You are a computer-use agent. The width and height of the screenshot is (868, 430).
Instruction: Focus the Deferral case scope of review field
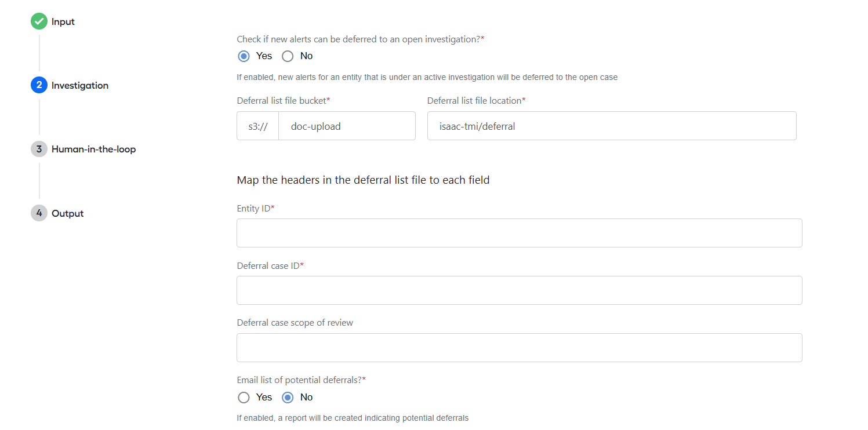(520, 348)
